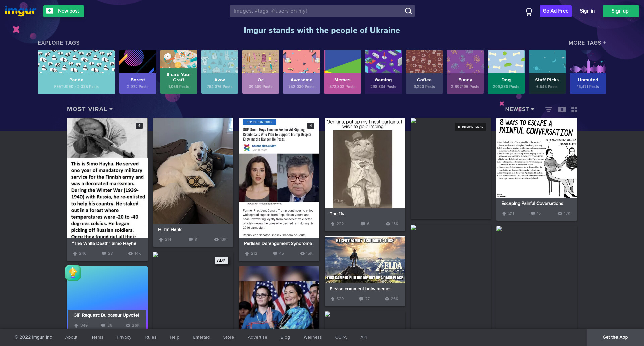Open the Awesome tag tile

pyautogui.click(x=302, y=72)
